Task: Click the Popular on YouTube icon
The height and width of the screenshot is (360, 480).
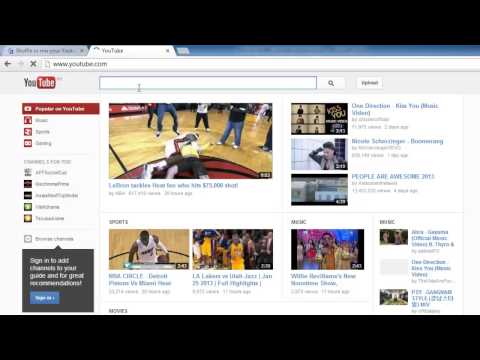Action: tap(28, 109)
